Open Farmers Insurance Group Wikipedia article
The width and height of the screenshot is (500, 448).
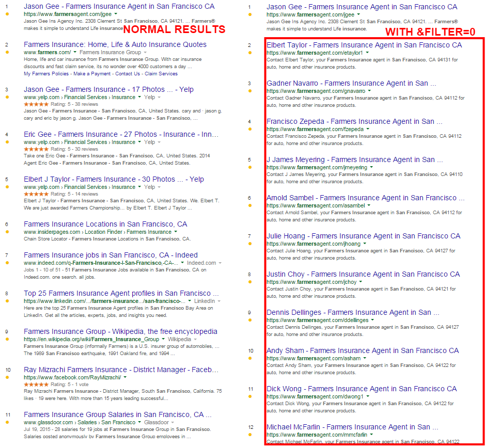[120, 331]
